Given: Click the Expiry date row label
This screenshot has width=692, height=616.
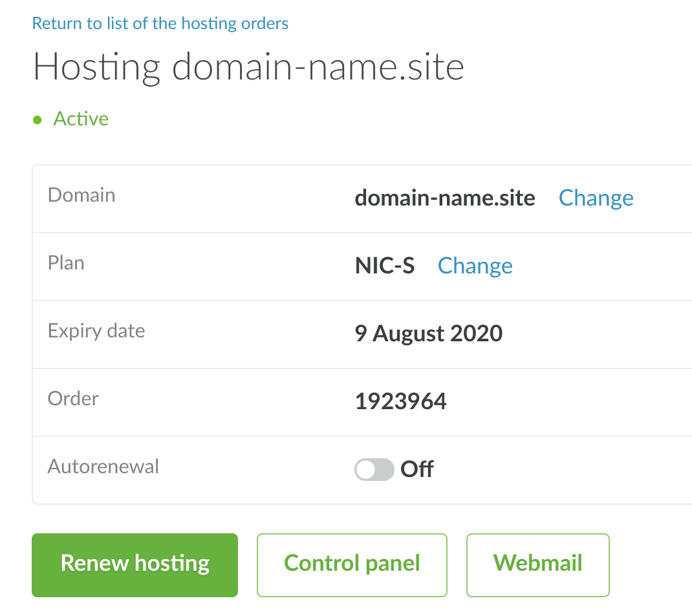Looking at the screenshot, I should pyautogui.click(x=96, y=331).
